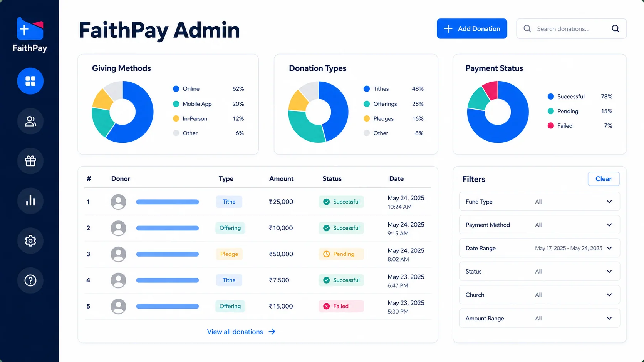This screenshot has height=362, width=644.
Task: Click the Add Donation button
Action: (472, 29)
